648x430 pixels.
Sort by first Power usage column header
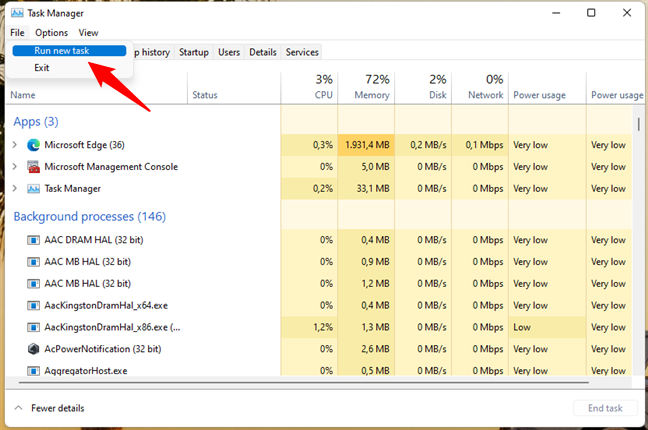click(547, 87)
